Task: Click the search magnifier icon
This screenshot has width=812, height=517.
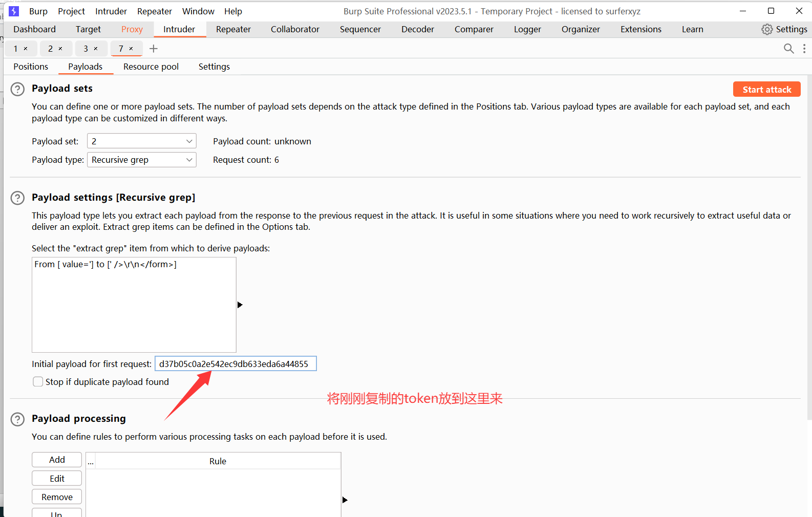Action: pyautogui.click(x=789, y=49)
